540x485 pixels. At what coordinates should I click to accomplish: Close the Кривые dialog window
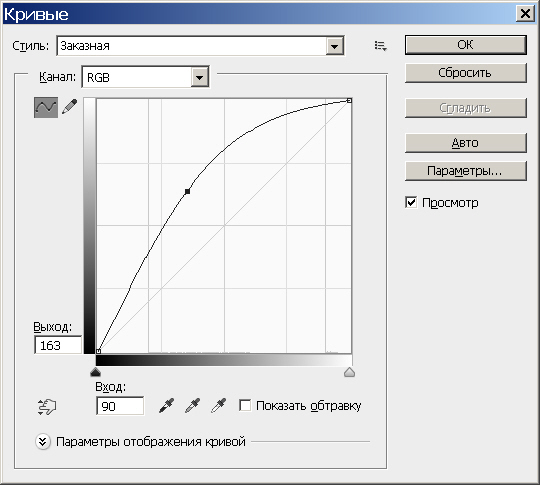coord(525,14)
